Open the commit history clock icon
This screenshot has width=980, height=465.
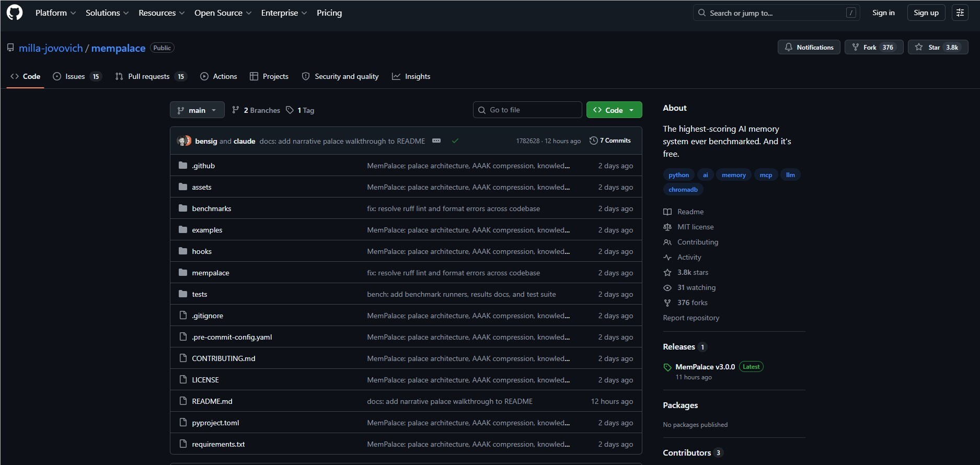(x=593, y=141)
